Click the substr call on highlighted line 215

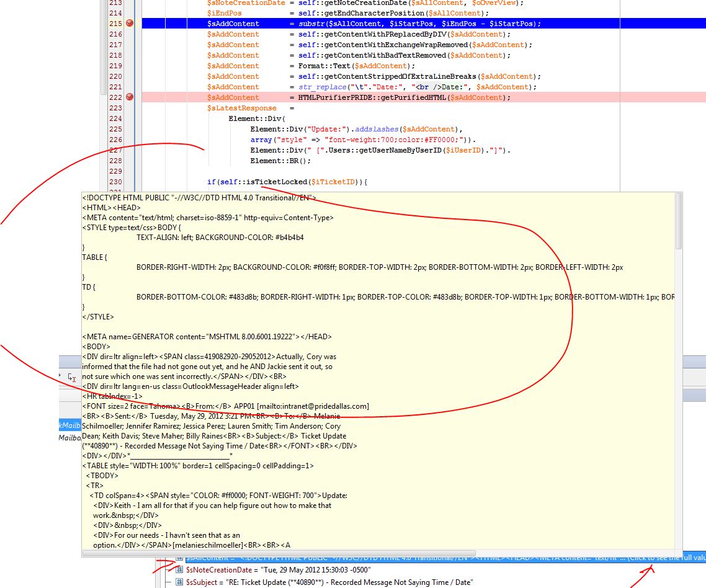[311, 24]
